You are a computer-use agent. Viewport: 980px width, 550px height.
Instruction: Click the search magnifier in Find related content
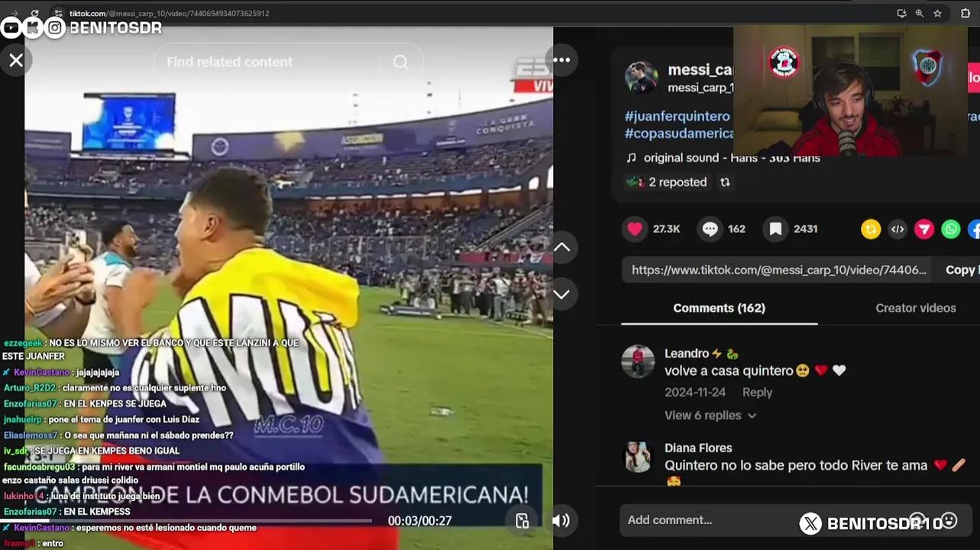pos(401,62)
